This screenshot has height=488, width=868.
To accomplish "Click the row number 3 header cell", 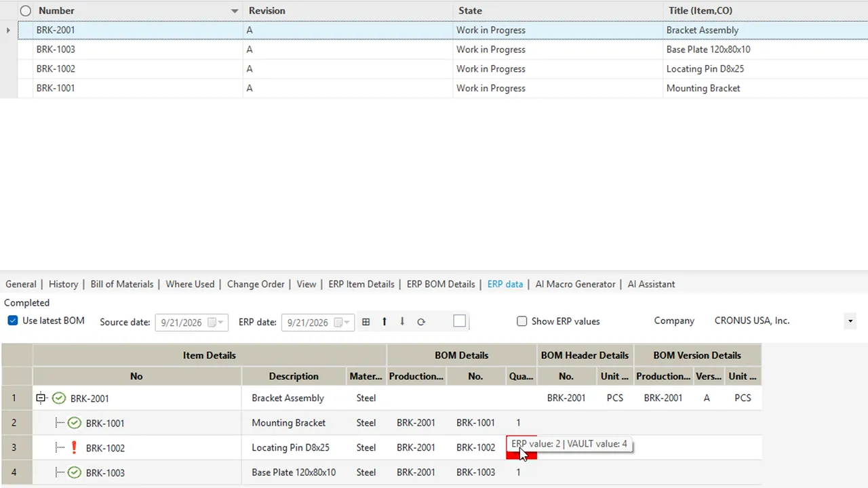I will click(16, 447).
